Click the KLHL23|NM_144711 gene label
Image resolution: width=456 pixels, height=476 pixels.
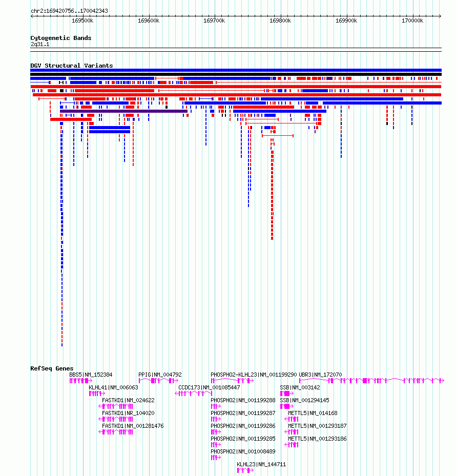coord(261,464)
